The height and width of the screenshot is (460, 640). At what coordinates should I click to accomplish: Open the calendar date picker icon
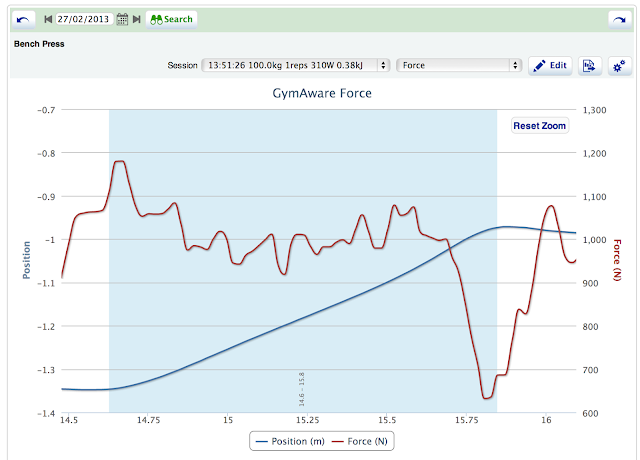(122, 19)
